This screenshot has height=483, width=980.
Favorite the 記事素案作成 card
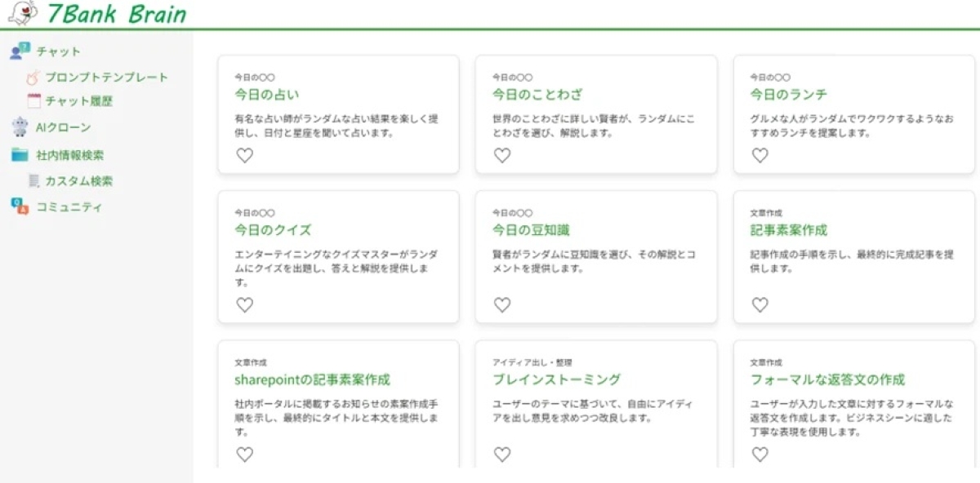pos(760,305)
